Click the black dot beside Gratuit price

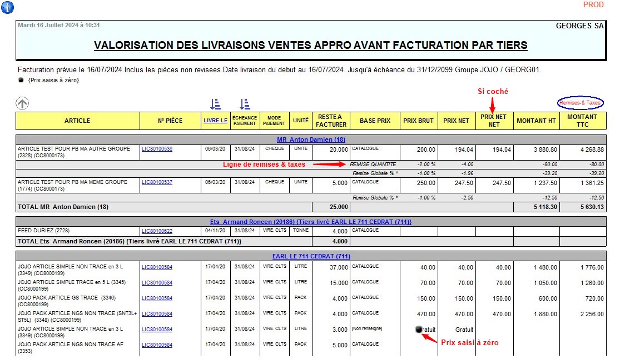419,330
